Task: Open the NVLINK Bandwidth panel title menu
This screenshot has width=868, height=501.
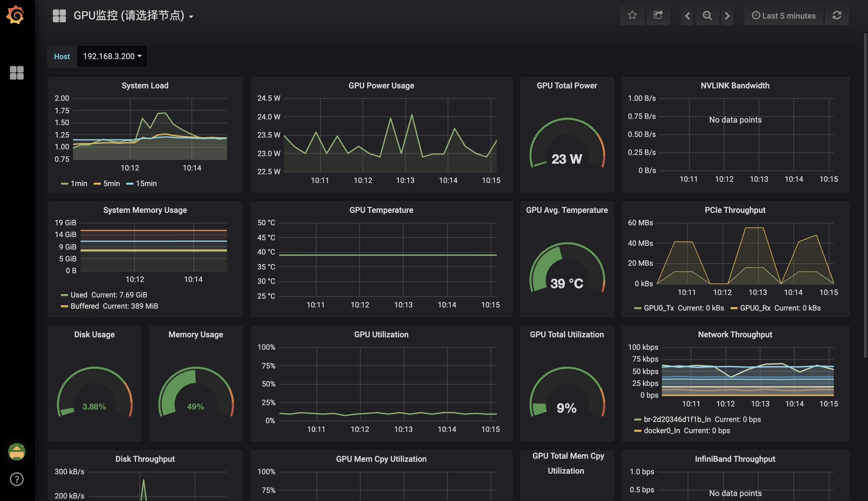Action: (735, 86)
